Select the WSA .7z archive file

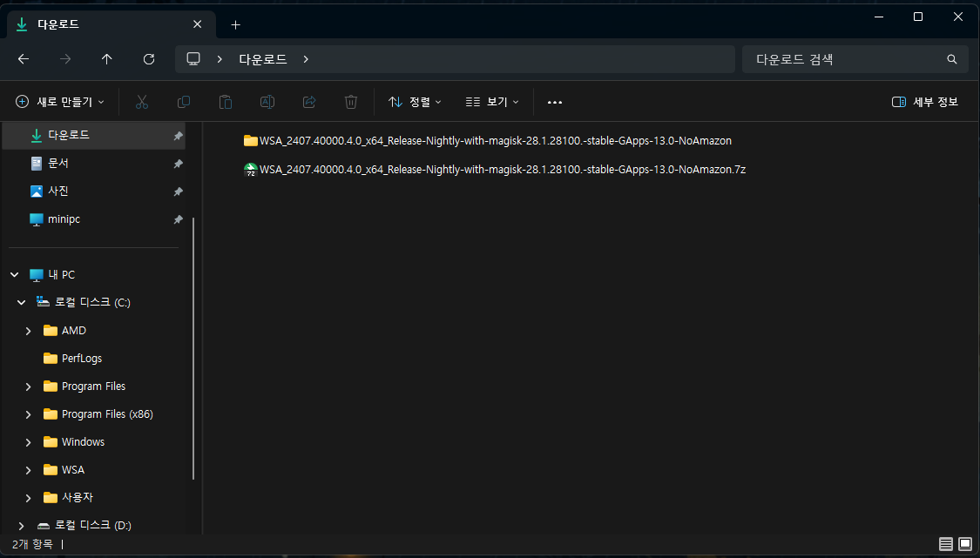pos(502,170)
